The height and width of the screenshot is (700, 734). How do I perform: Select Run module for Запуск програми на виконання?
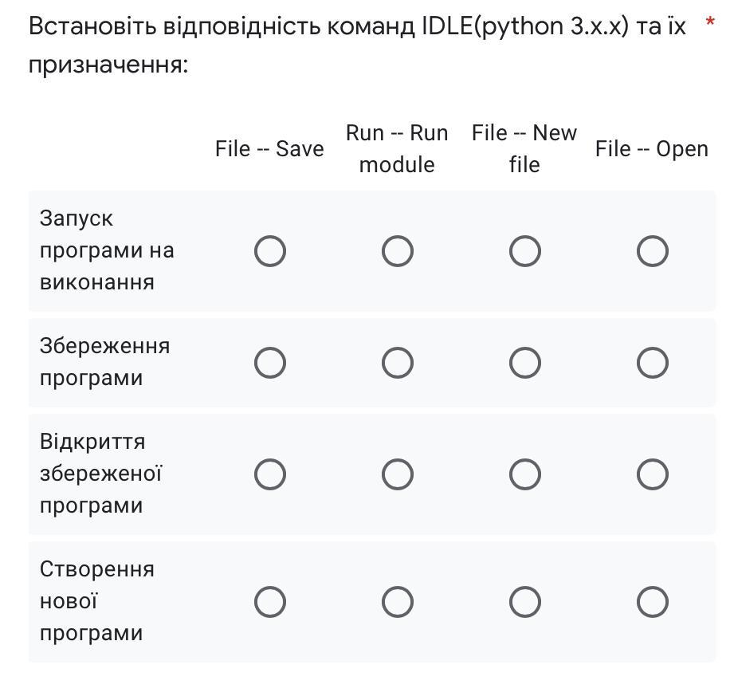[x=398, y=252]
